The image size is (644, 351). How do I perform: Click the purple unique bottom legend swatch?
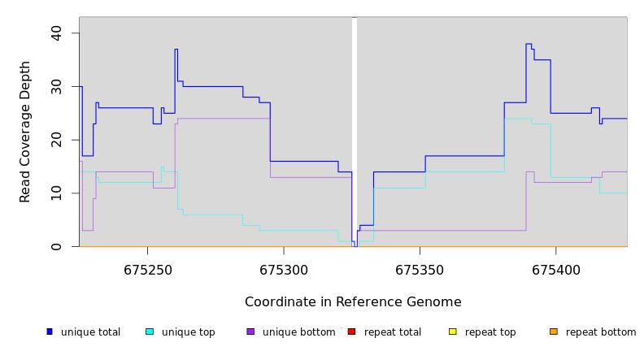250,331
